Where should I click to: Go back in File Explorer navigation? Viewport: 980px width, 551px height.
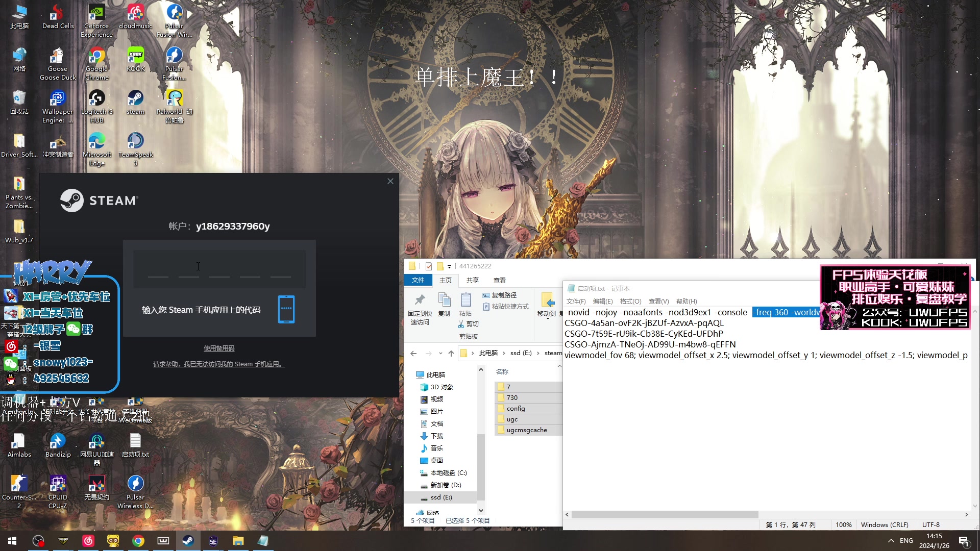coord(413,353)
